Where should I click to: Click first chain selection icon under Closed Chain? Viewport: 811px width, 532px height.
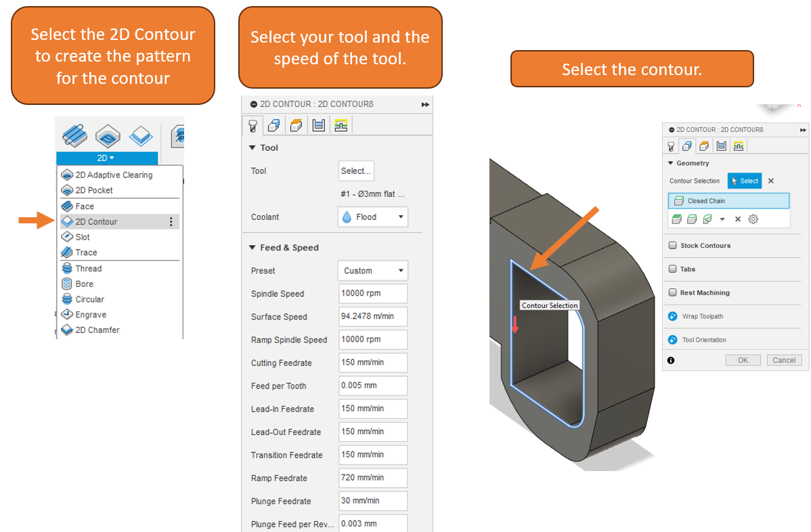point(676,219)
